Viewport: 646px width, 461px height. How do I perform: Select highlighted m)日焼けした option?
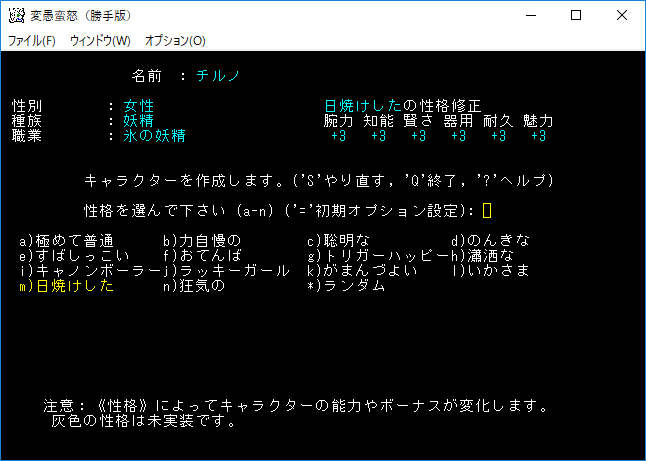(x=66, y=286)
